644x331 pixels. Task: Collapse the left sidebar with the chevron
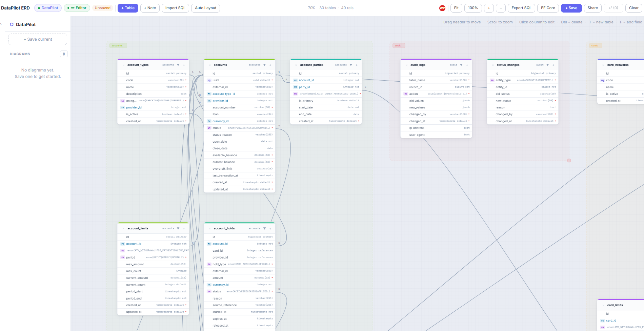(2, 24)
